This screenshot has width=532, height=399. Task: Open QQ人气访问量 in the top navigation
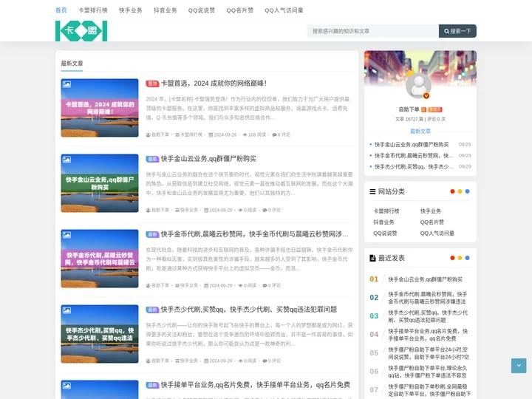[284, 10]
